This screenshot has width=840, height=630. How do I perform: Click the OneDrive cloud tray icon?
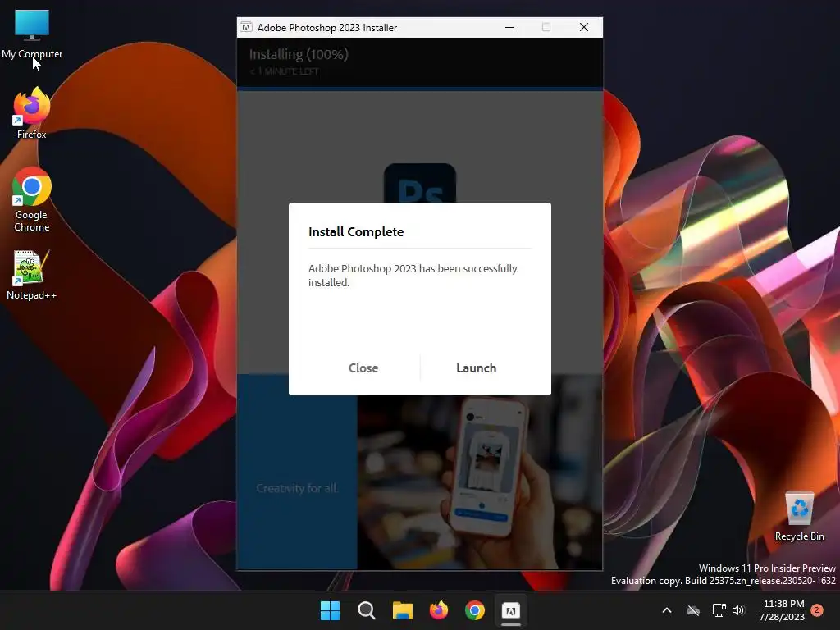[x=693, y=610]
